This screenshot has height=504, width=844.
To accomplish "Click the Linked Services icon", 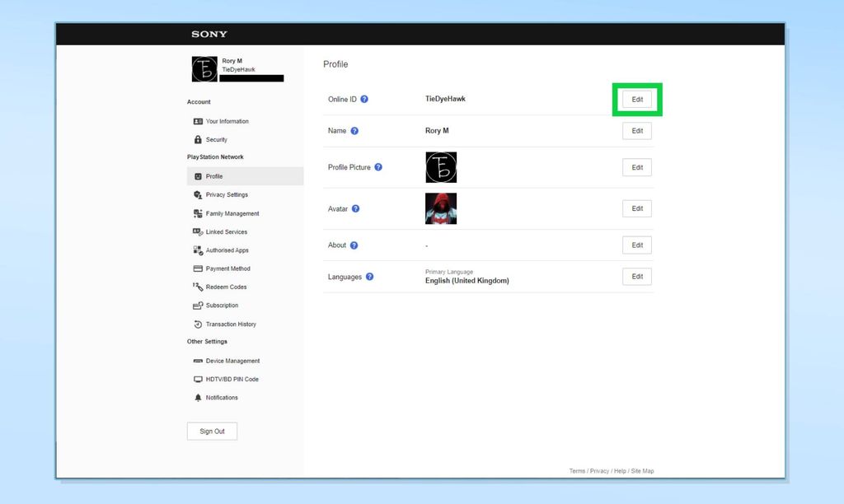I will coord(198,232).
